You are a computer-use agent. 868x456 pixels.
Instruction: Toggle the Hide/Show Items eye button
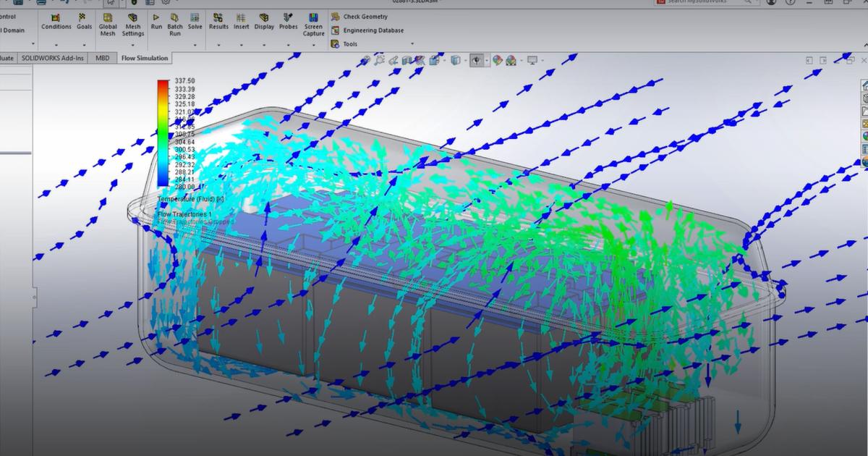pos(477,61)
